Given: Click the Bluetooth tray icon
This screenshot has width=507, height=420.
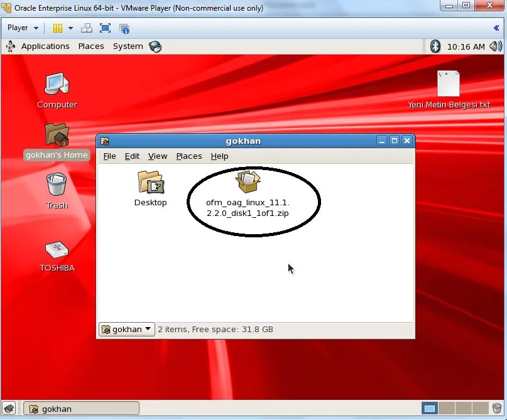Looking at the screenshot, I should (x=435, y=46).
